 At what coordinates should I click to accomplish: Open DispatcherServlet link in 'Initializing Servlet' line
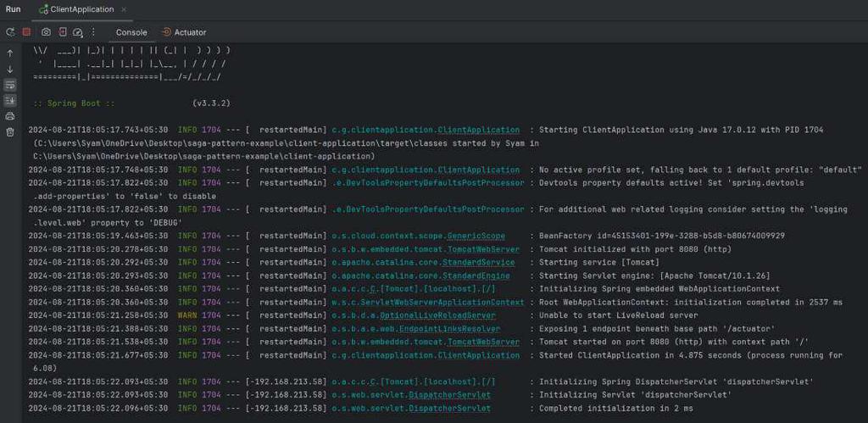tap(449, 395)
